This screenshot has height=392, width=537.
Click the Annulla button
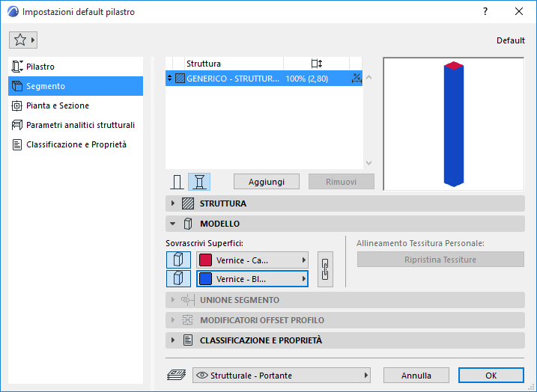coord(416,376)
